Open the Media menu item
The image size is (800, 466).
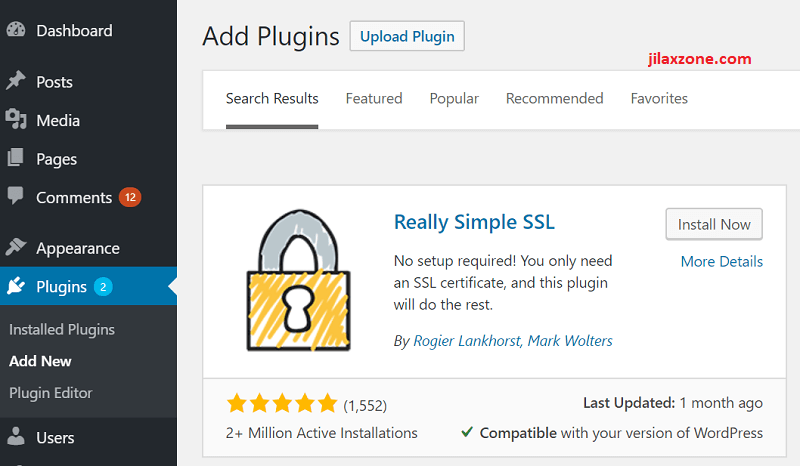88,120
